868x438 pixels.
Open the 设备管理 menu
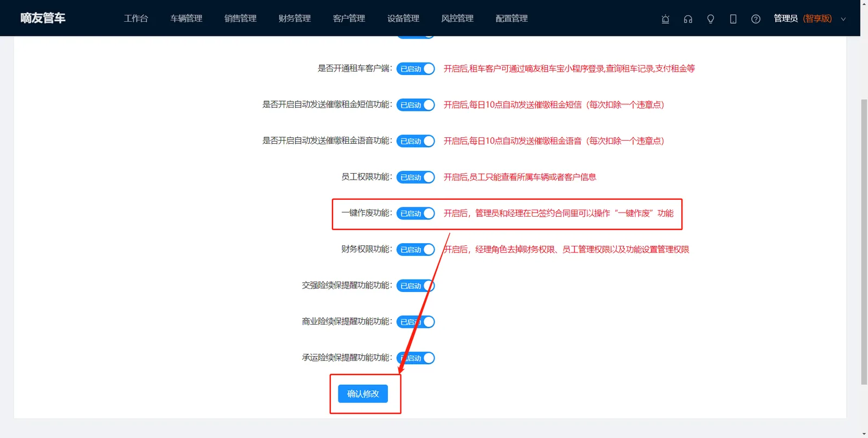pos(403,18)
